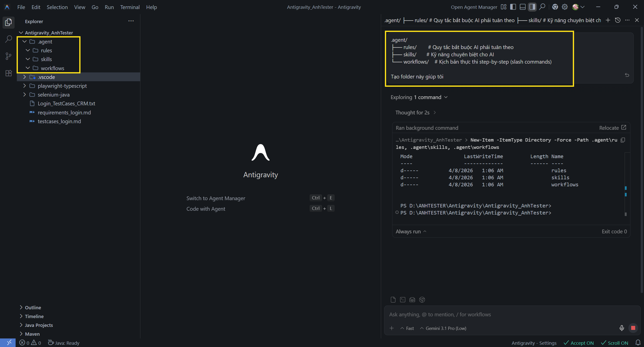
Task: Toggle Accept ON in status bar
Action: pos(579,343)
